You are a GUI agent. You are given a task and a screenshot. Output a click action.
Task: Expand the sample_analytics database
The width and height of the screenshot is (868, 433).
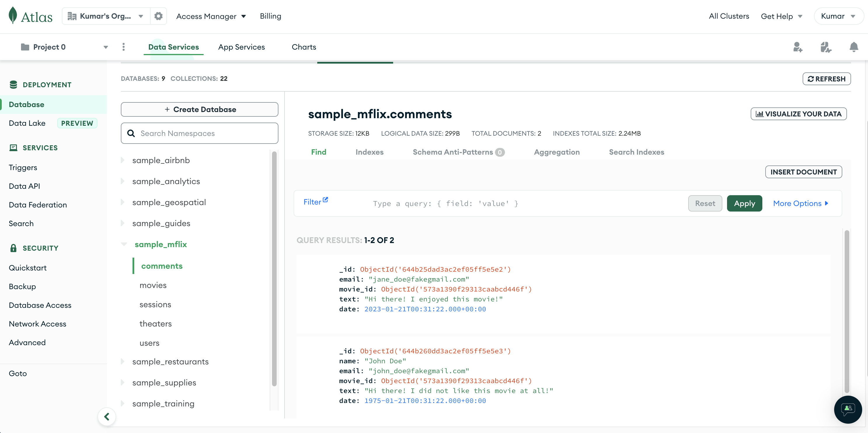123,181
